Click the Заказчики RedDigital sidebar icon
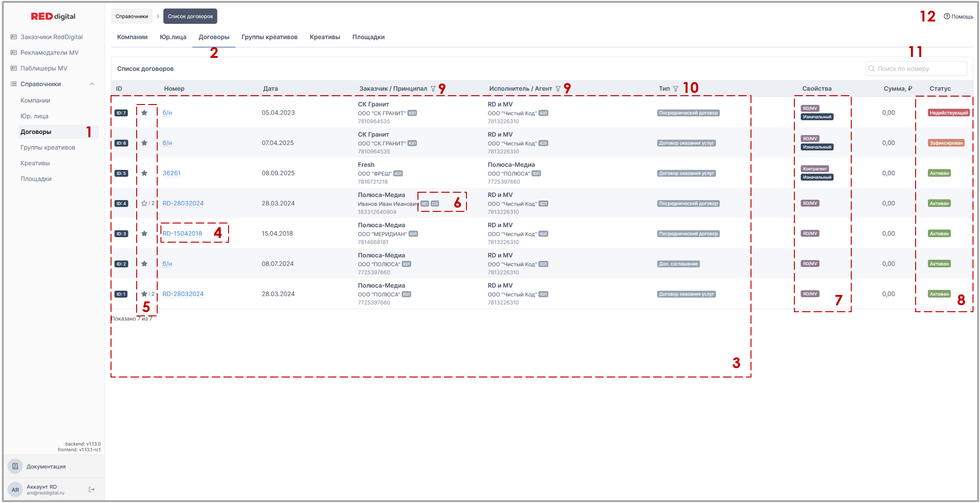The width and height of the screenshot is (980, 503). click(14, 37)
